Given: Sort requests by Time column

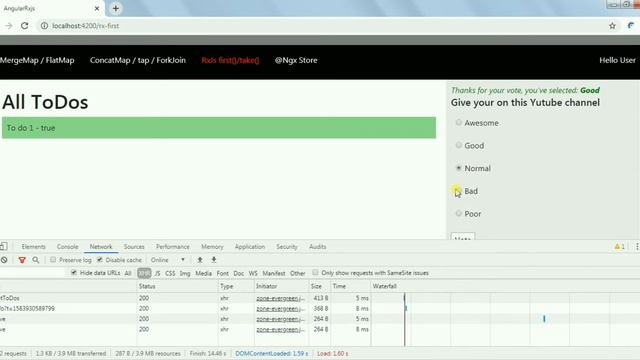Looking at the screenshot, I should [350, 286].
